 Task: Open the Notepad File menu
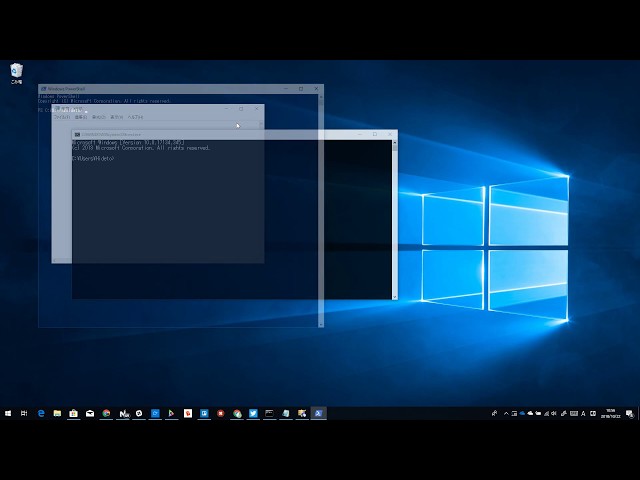(59, 117)
